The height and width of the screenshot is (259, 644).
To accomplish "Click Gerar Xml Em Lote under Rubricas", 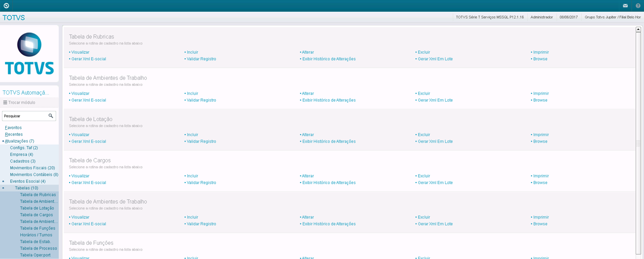I will point(434,59).
